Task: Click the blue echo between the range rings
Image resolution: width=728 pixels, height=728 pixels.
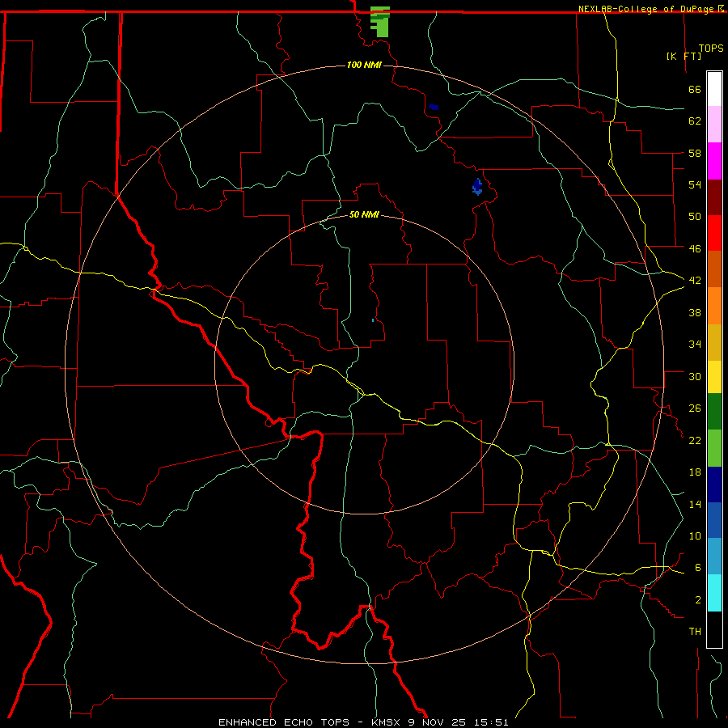Action: (477, 187)
